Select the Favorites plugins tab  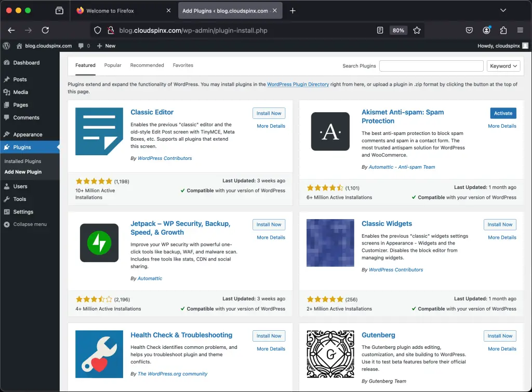tap(183, 65)
